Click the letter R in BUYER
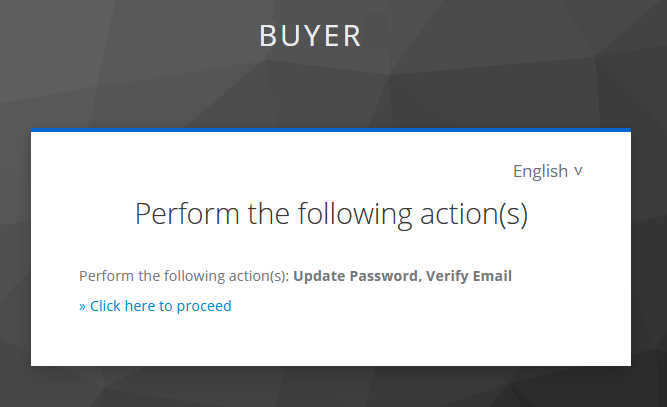Screen dimensions: 667x407 point(350,36)
